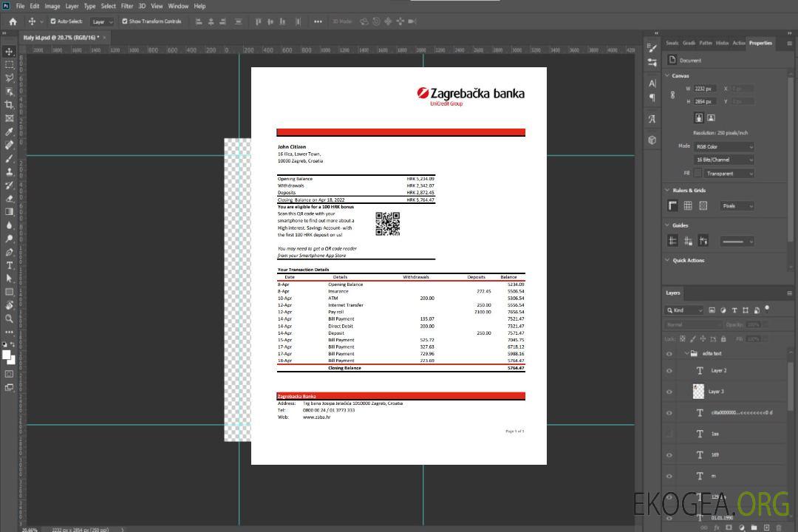Toggle Show Transform Controls checkbox

125,21
